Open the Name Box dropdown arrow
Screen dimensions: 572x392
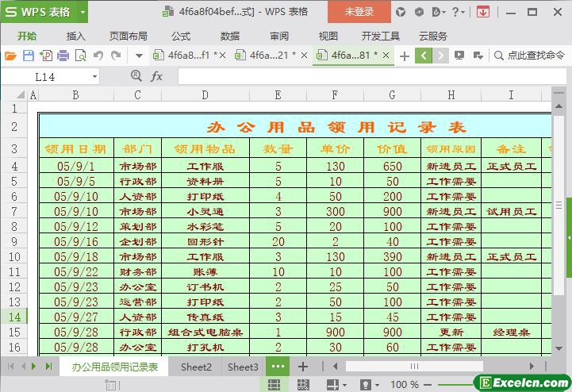click(94, 76)
